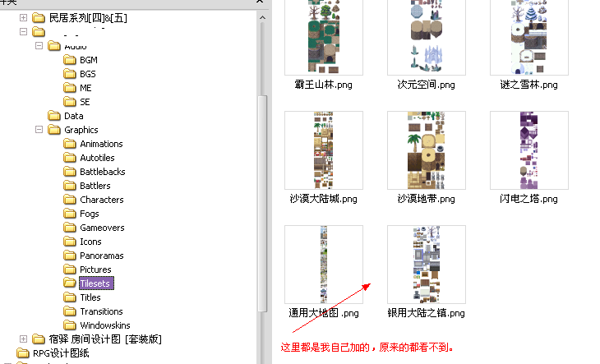Select the Autotiles tree label
This screenshot has height=364, width=600.
click(97, 158)
